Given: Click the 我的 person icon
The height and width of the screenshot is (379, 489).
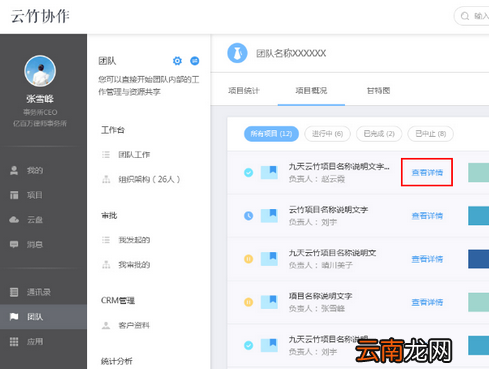Looking at the screenshot, I should coord(14,170).
